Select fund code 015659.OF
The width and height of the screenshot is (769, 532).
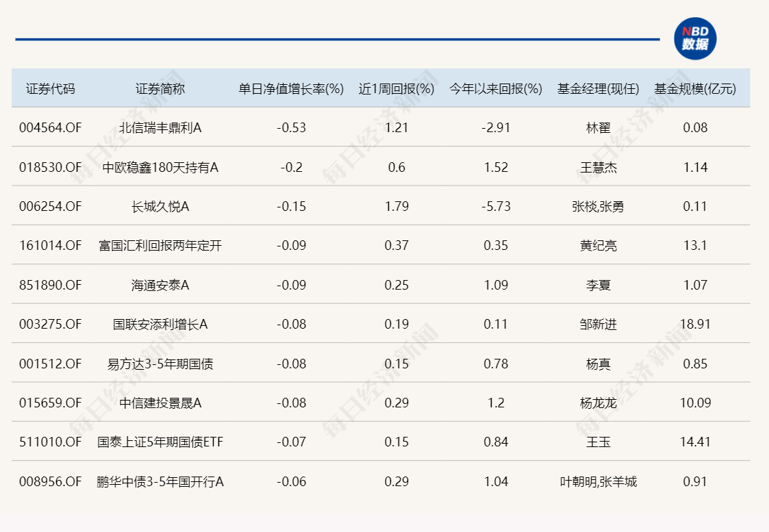(x=51, y=403)
